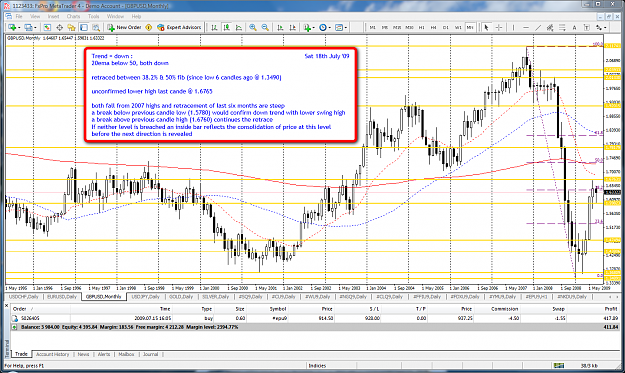Click the Zoom Out magnifier icon
The image size is (625, 373).
point(265,27)
